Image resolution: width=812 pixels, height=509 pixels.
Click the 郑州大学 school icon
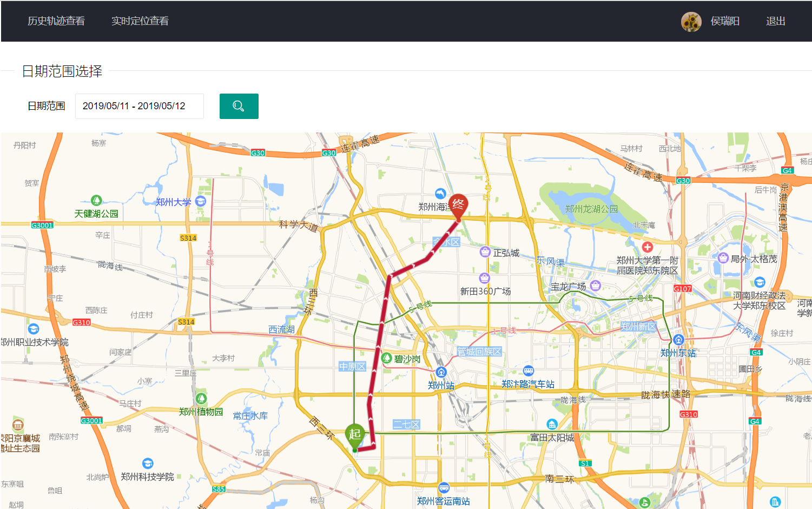(x=201, y=201)
